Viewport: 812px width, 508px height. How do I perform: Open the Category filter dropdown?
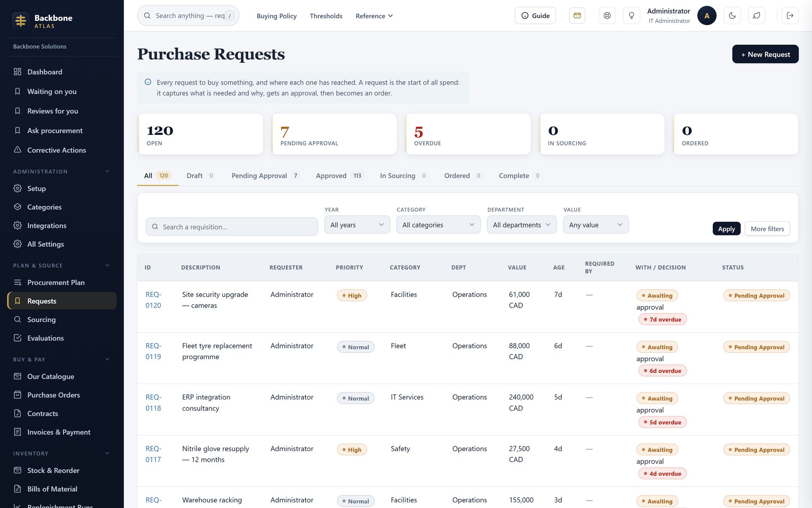438,225
